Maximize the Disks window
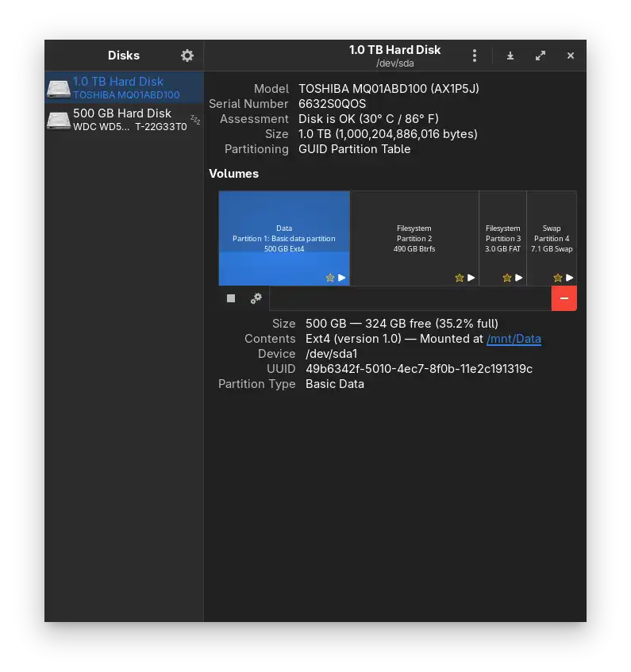The image size is (631, 672). pos(541,56)
